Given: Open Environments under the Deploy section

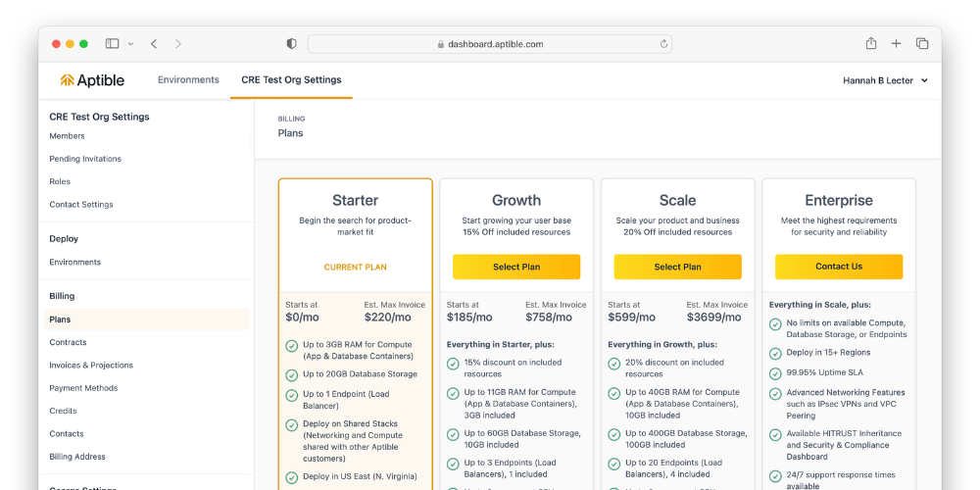Looking at the screenshot, I should tap(75, 262).
